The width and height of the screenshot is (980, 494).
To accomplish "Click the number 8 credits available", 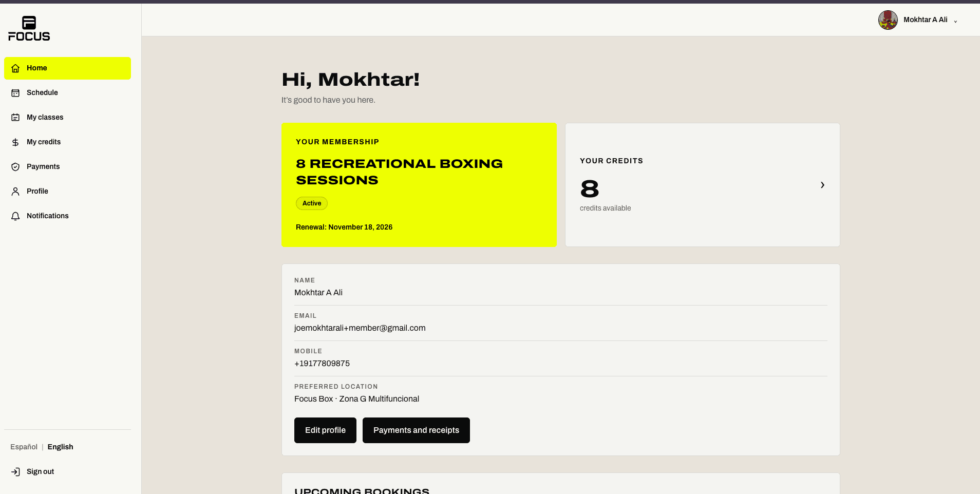I will coord(590,189).
